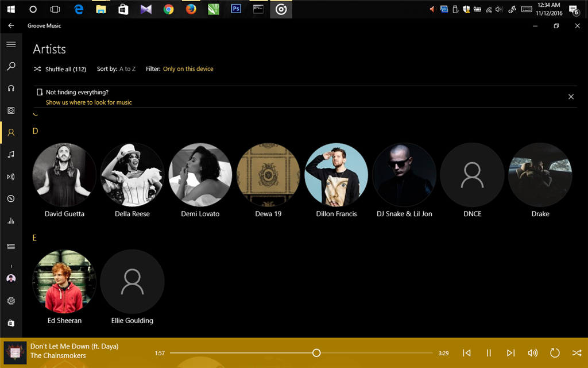Open Ed Sheeran artist photo
The width and height of the screenshot is (588, 368).
click(64, 282)
